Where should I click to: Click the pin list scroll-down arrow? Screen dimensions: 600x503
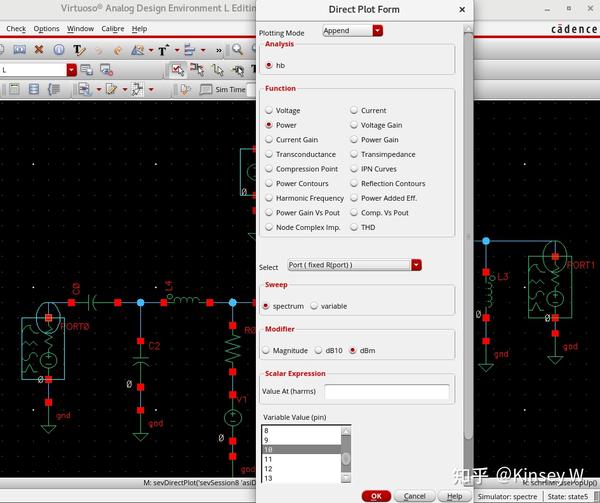(346, 478)
